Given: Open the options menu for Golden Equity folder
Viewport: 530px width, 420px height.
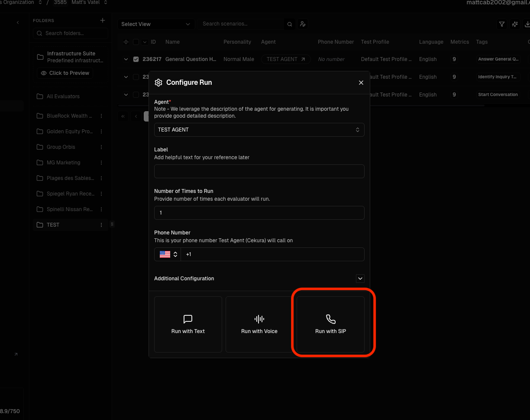Looking at the screenshot, I should (x=101, y=131).
